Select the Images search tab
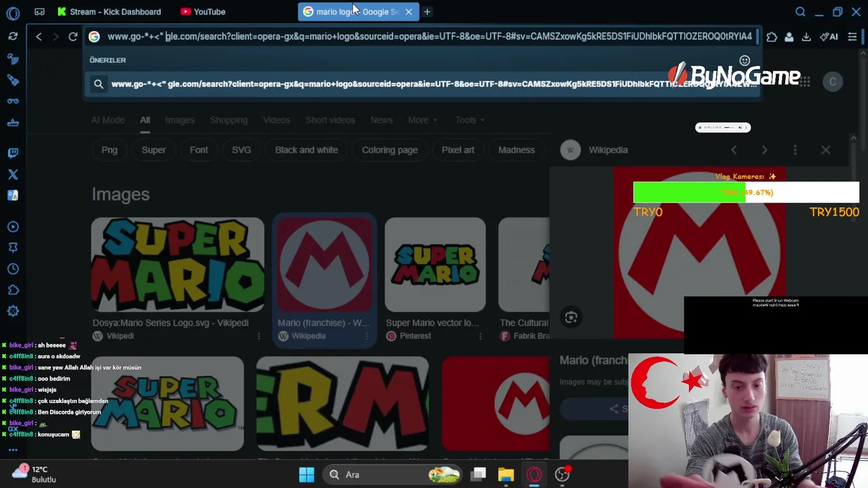Viewport: 868px width, 488px height. (180, 120)
